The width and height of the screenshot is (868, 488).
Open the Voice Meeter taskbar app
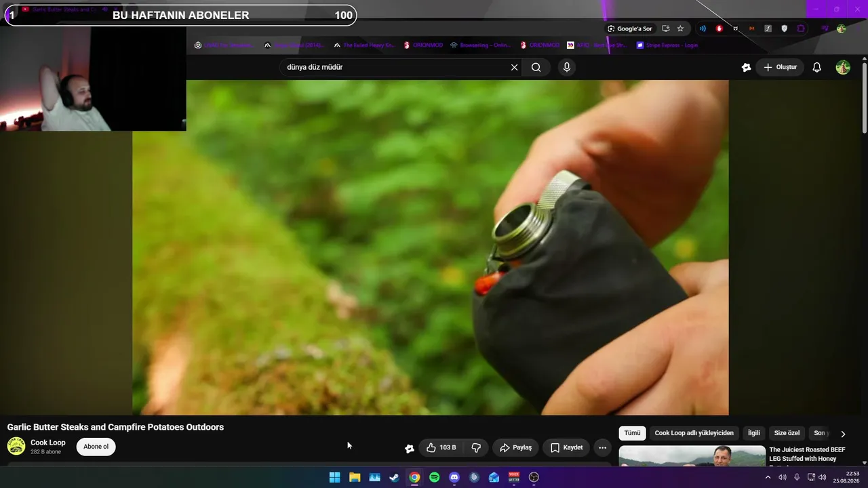(514, 477)
